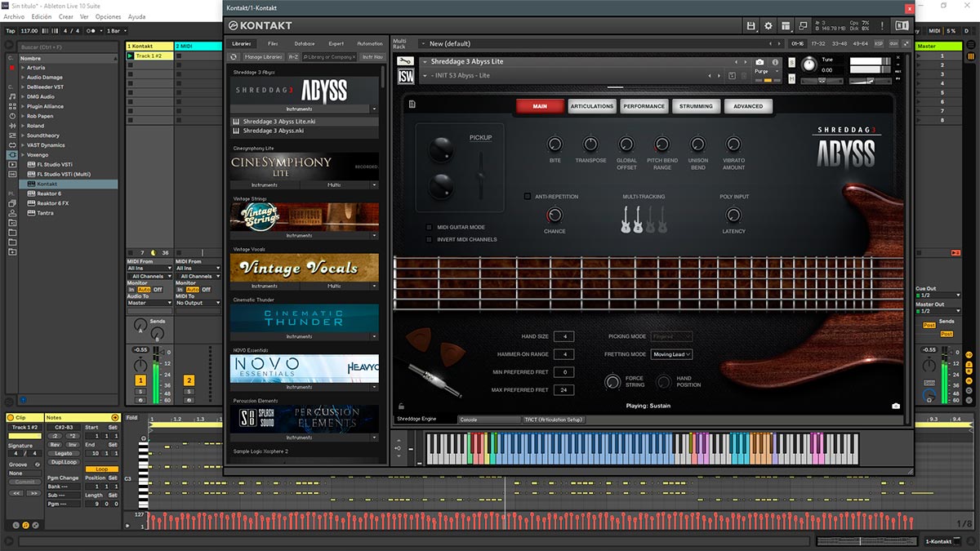The image size is (980, 551).
Task: Toggle track 1 activator button
Action: tap(140, 380)
